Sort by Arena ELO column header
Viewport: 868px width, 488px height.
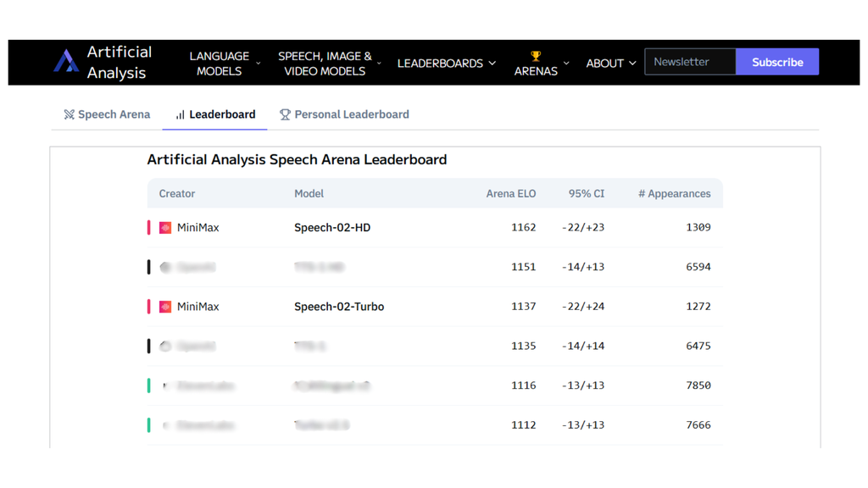click(511, 194)
